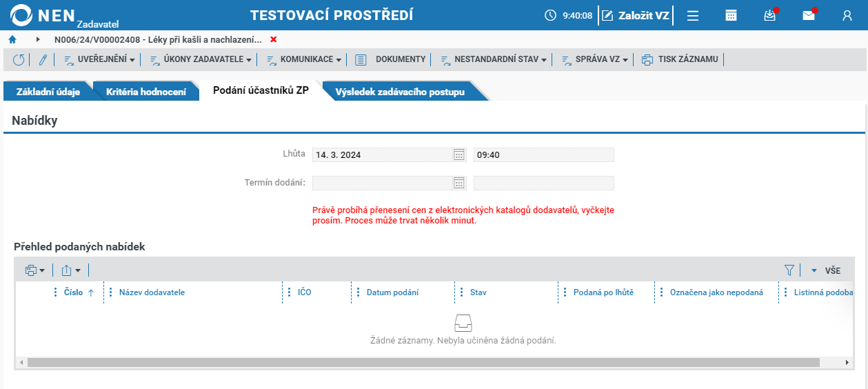
Task: Open column menu dots for IČO
Action: tap(290, 292)
